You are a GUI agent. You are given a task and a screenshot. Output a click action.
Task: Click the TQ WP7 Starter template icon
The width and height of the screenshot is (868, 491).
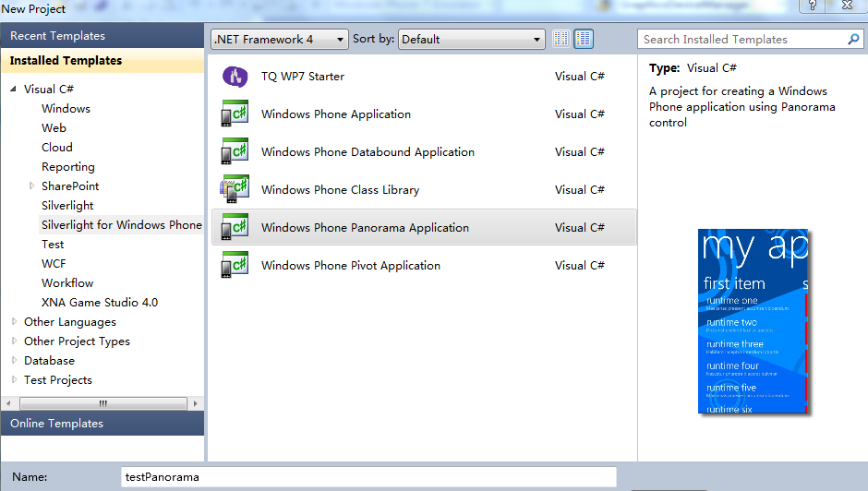[235, 77]
